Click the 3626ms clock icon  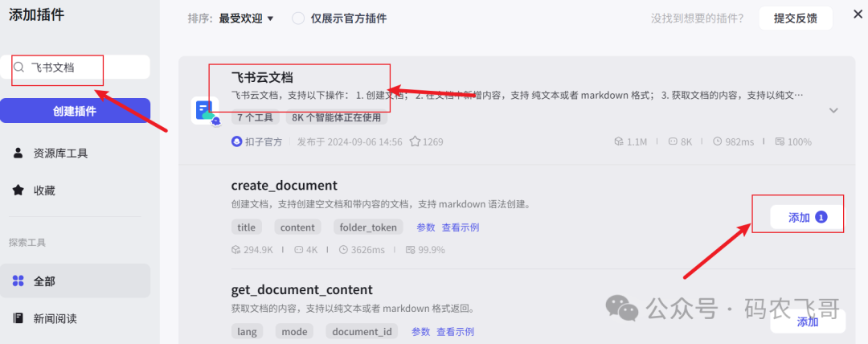point(343,250)
